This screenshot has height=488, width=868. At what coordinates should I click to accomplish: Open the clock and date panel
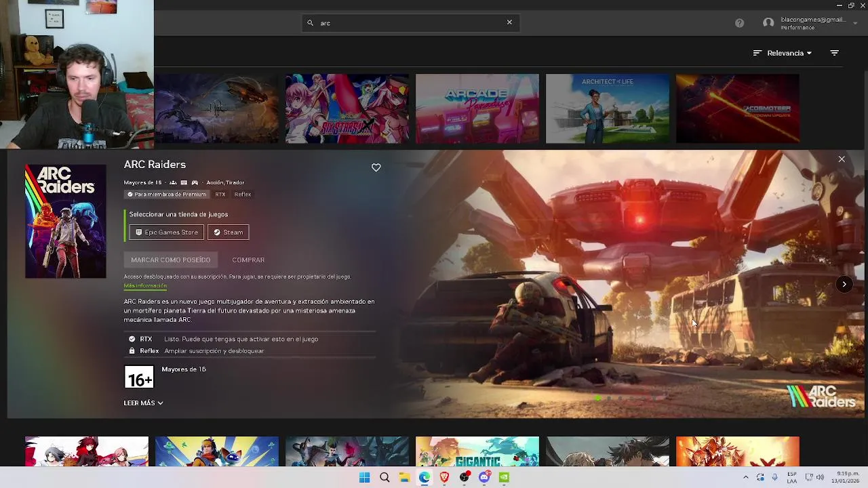tap(845, 477)
